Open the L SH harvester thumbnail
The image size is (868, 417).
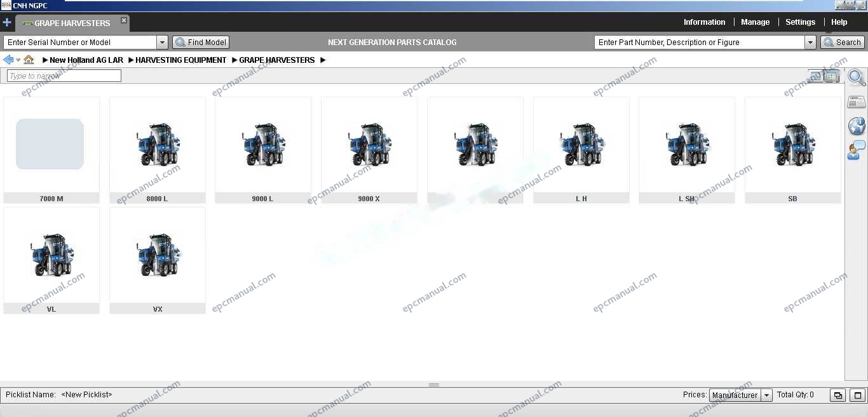click(x=687, y=144)
